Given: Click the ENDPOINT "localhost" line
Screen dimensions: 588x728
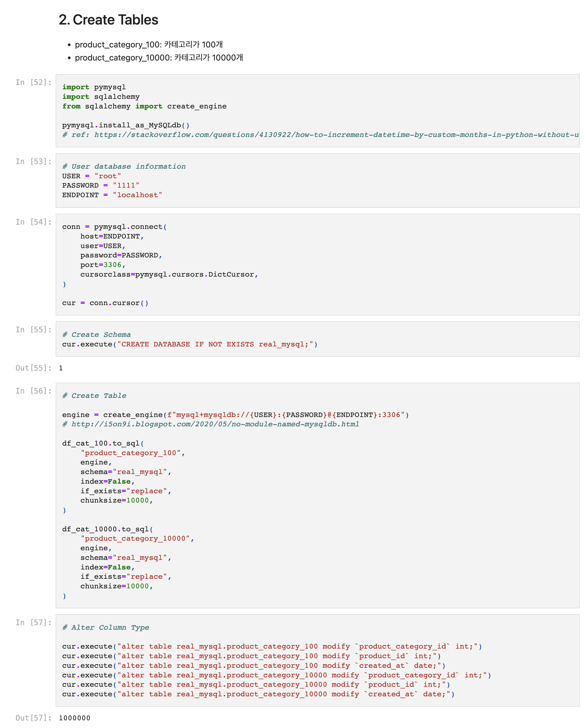Looking at the screenshot, I should click(112, 195).
